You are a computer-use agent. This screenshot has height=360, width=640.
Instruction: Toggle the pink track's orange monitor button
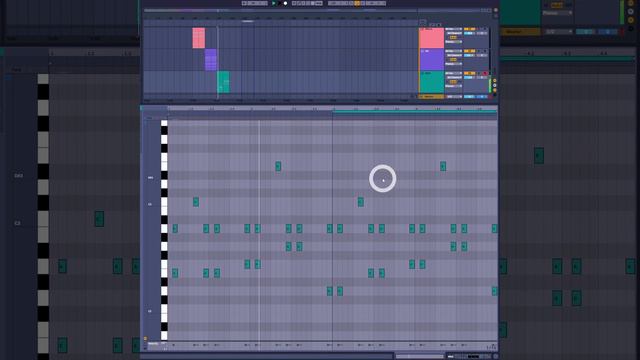pos(453,38)
